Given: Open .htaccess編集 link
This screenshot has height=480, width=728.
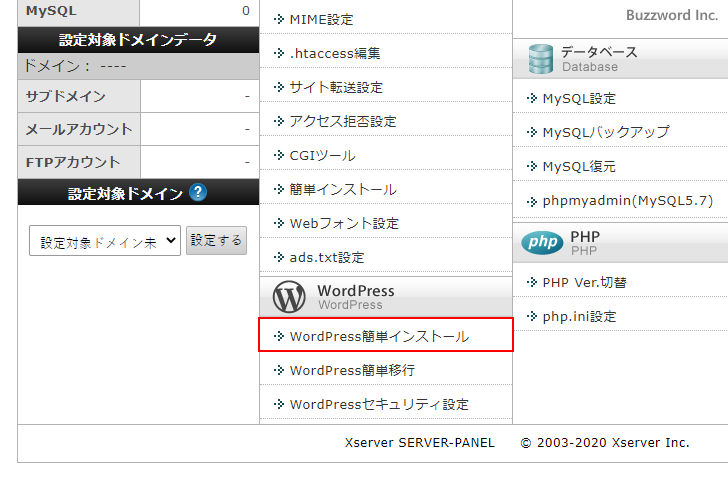Looking at the screenshot, I should pyautogui.click(x=335, y=53).
